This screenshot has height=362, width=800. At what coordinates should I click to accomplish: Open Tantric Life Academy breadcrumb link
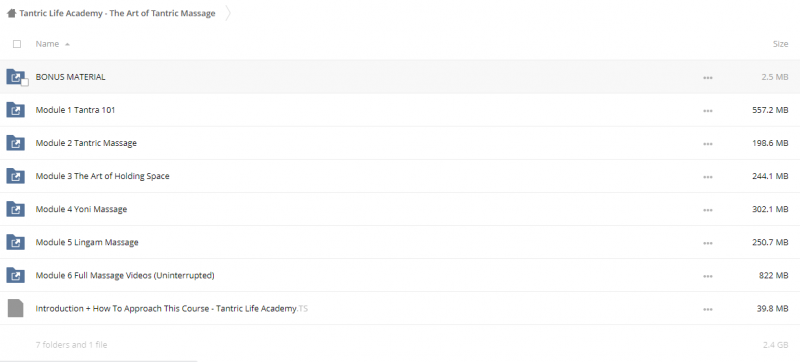click(x=117, y=14)
